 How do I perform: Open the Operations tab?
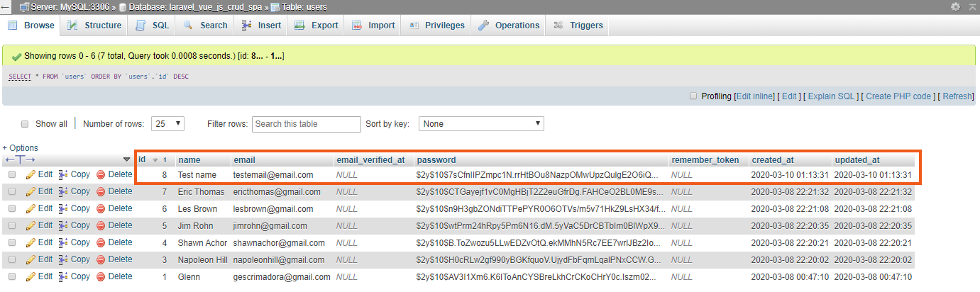tap(510, 25)
